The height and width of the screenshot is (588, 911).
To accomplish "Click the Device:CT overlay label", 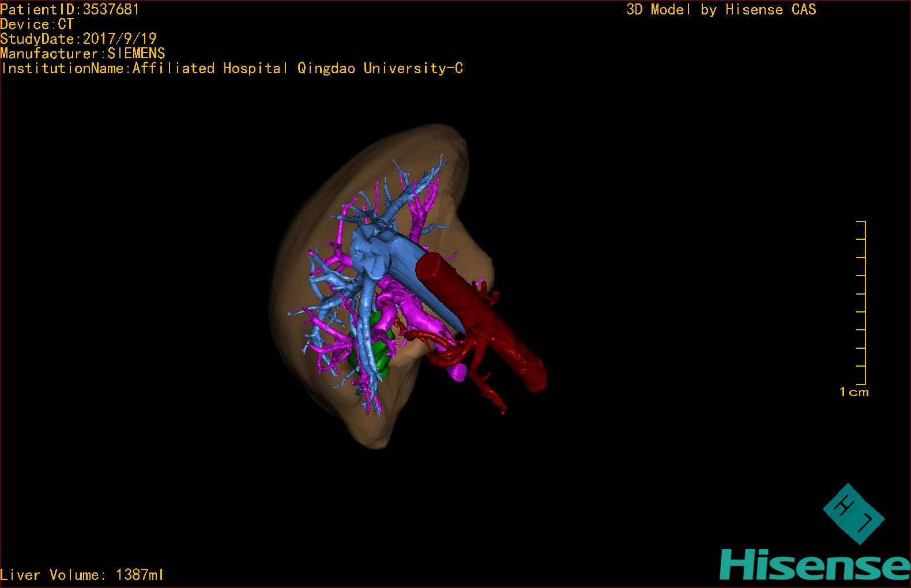I will click(x=37, y=24).
